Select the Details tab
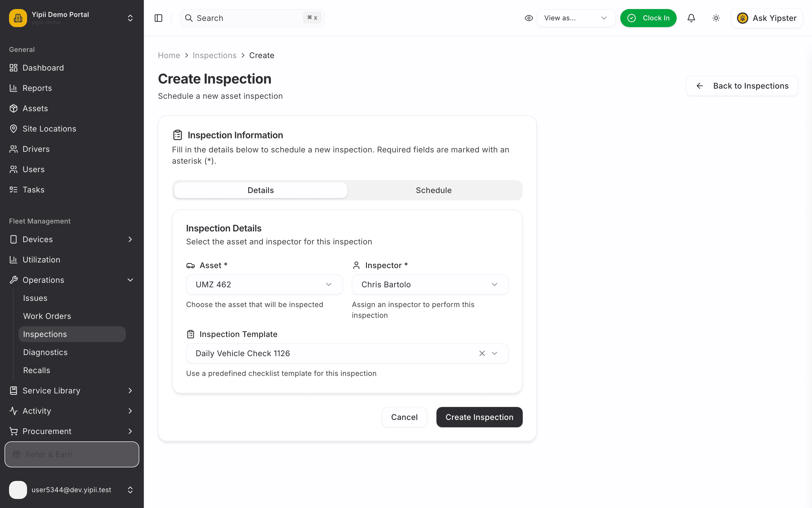This screenshot has width=812, height=508. click(x=261, y=190)
